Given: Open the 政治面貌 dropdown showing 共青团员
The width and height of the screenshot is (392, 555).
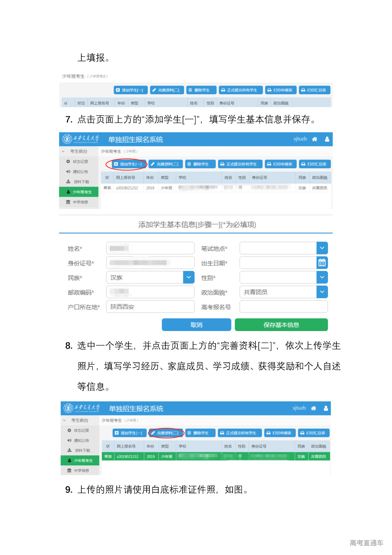Looking at the screenshot, I should (x=322, y=292).
